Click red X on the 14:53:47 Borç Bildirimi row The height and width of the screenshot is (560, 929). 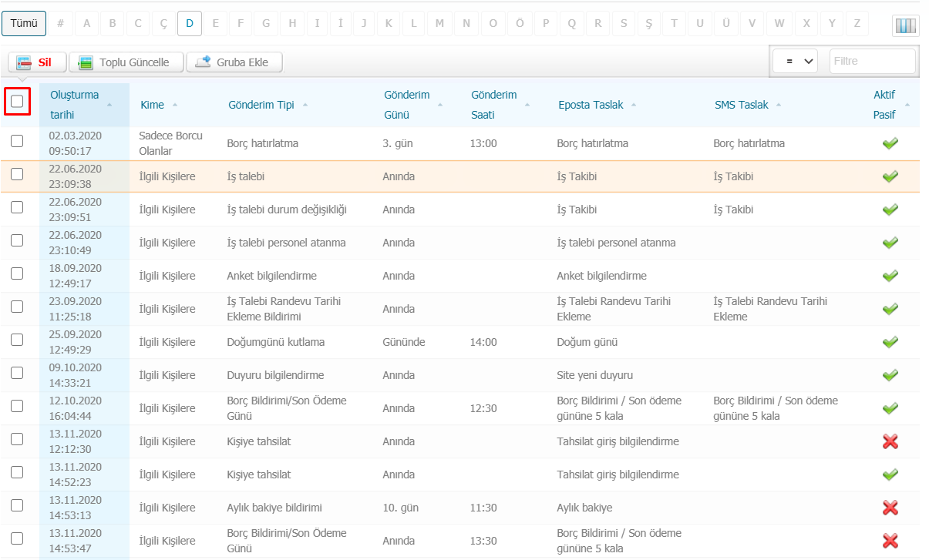pos(890,541)
